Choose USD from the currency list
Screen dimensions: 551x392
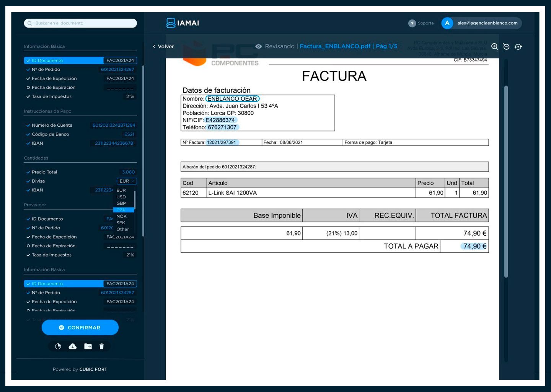tap(121, 197)
